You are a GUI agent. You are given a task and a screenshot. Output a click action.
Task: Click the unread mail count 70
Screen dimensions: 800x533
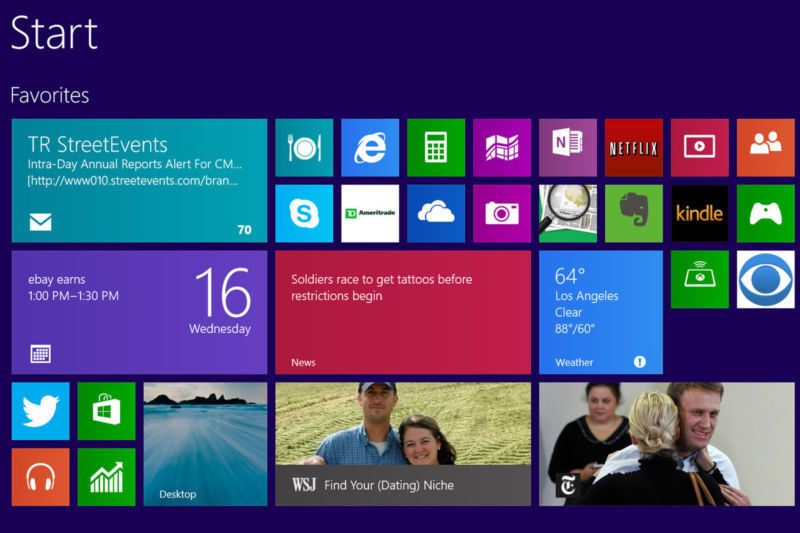(x=244, y=230)
